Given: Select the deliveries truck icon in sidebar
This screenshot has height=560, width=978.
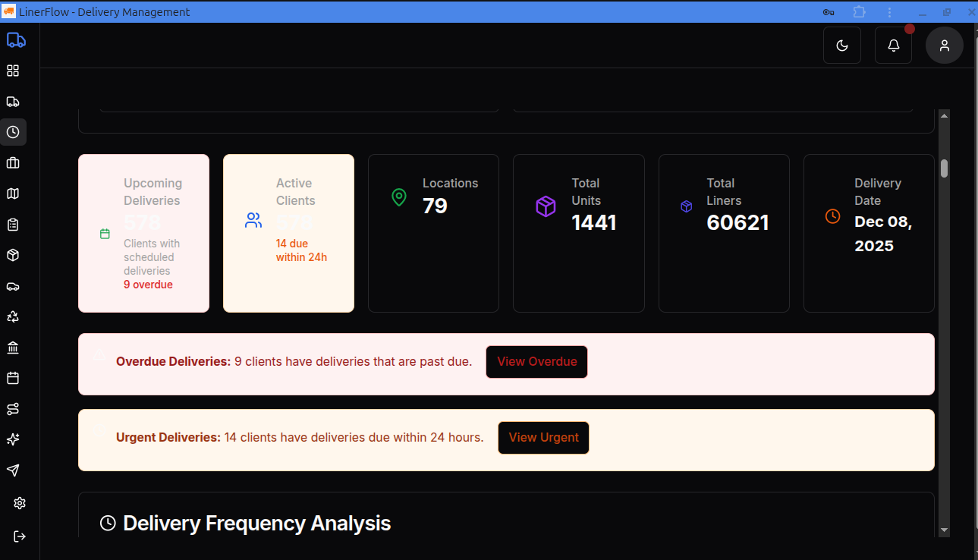Looking at the screenshot, I should 14,101.
